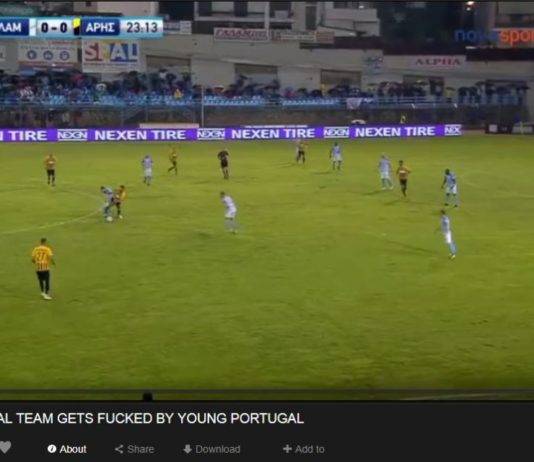
Task: Click the player wearing yellow number 27
Action: [43, 269]
